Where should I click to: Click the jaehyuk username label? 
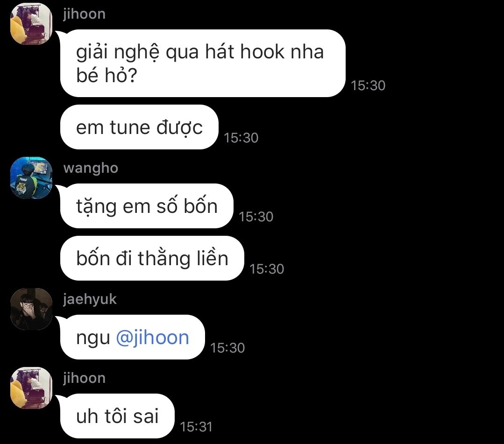pyautogui.click(x=90, y=299)
